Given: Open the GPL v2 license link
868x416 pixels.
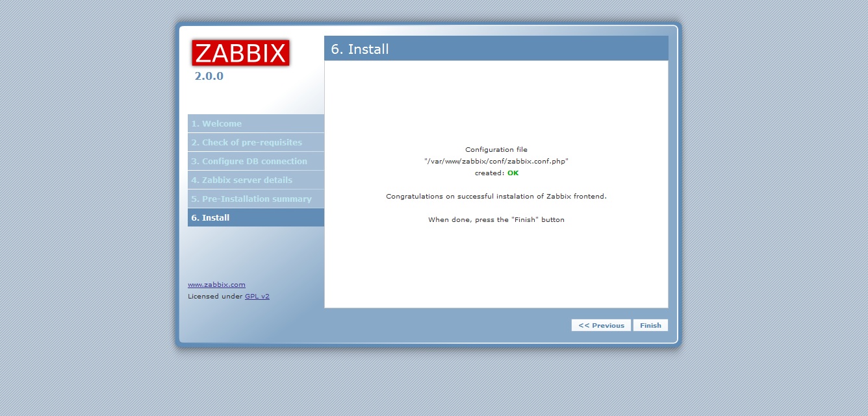Looking at the screenshot, I should [257, 296].
